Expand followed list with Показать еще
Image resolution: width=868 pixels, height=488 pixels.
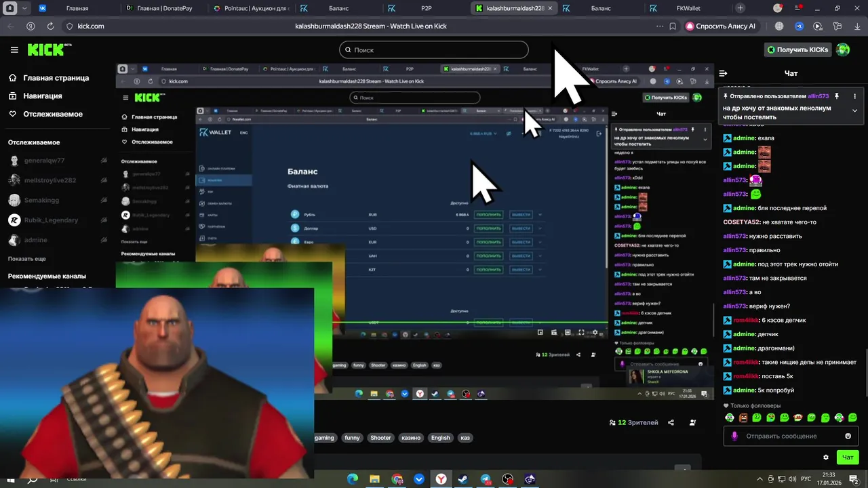pyautogui.click(x=27, y=259)
